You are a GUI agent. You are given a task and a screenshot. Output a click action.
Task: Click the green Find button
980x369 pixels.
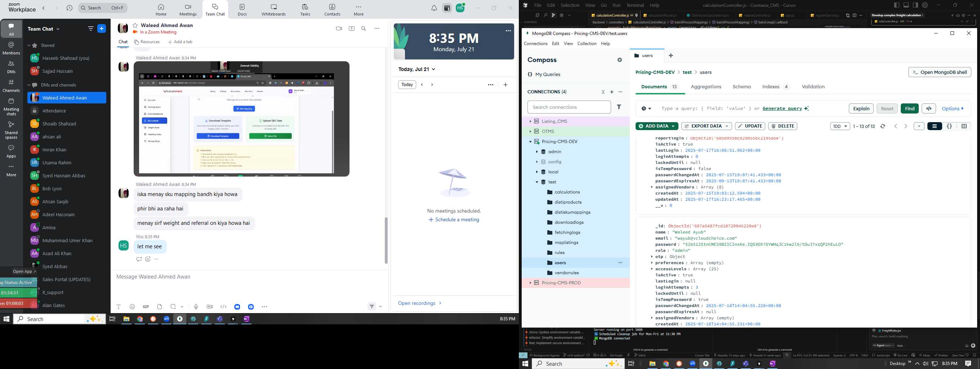point(910,108)
